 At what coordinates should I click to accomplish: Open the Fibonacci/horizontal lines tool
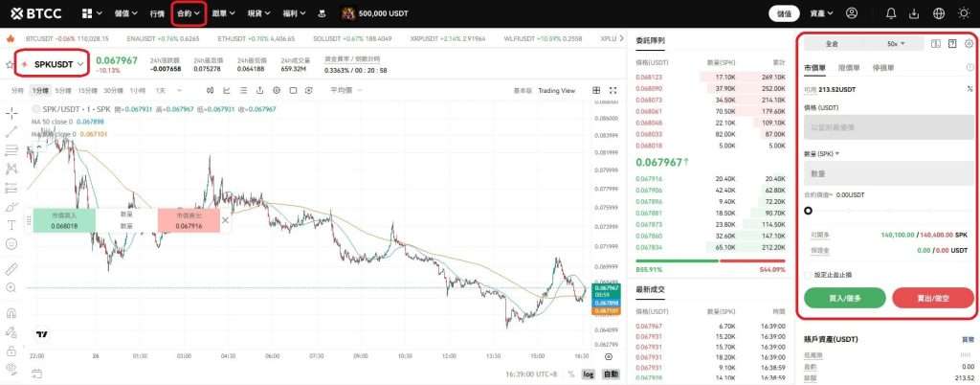click(11, 150)
